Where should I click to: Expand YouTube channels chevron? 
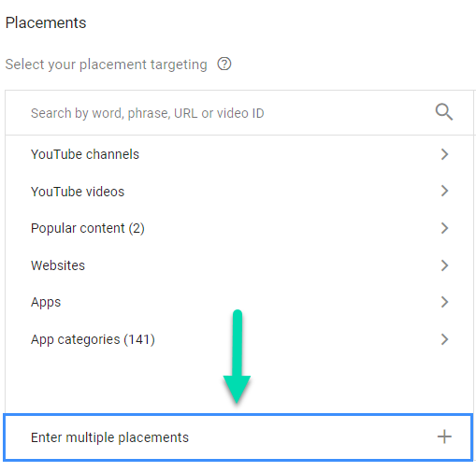point(444,154)
